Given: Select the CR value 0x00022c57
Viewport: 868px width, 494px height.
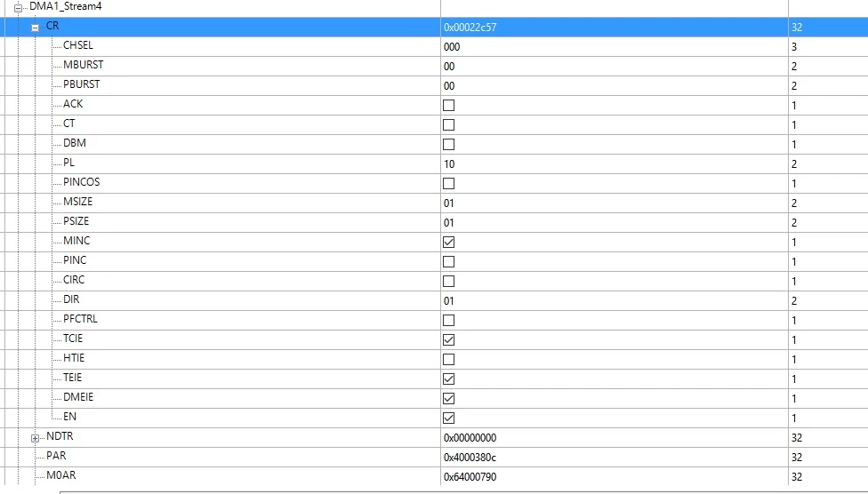Looking at the screenshot, I should [x=470, y=28].
